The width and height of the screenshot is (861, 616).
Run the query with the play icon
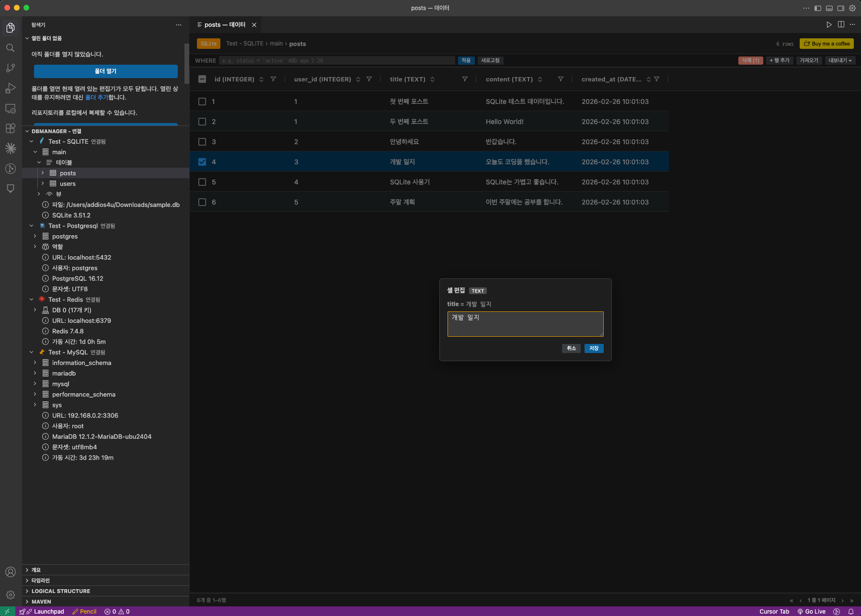coord(828,24)
